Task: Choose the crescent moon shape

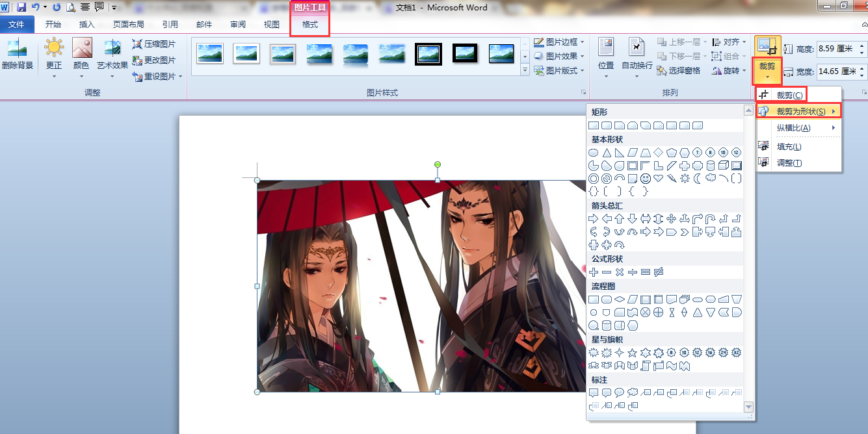Action: 697,178
